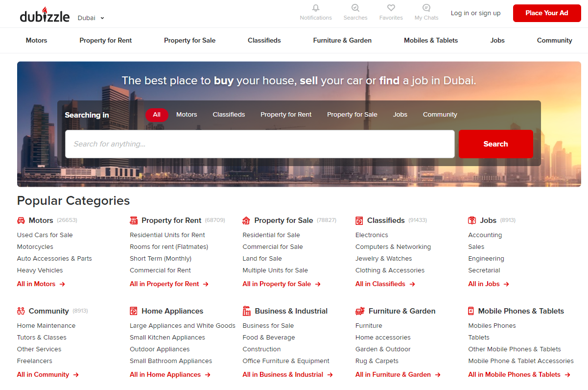
Task: Focus the Search for anything field
Action: coord(260,144)
